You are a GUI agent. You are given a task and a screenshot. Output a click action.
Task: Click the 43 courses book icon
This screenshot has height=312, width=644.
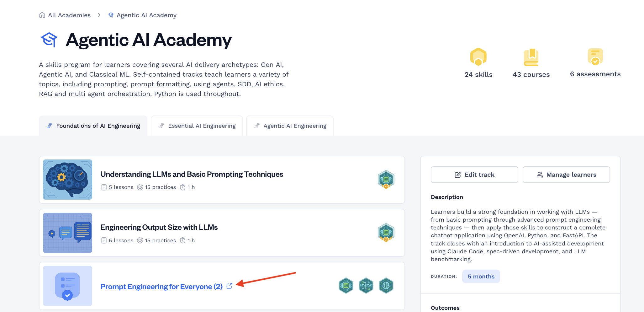coord(531,57)
